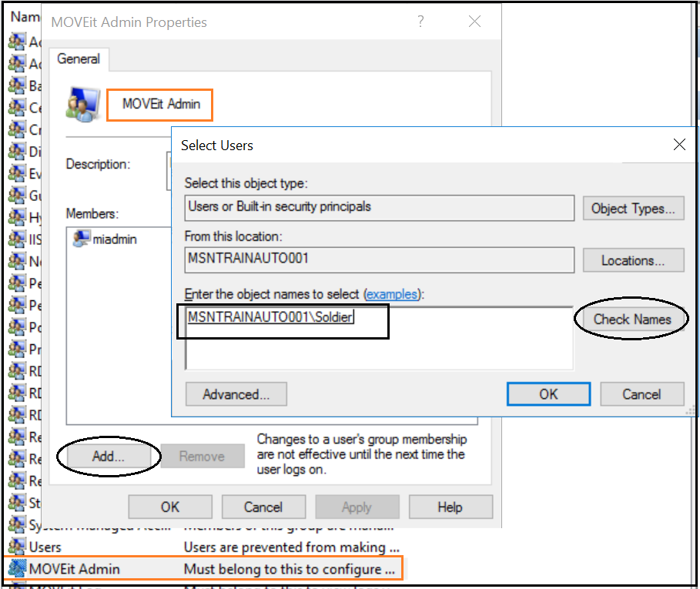Confirm Select Users with OK
700x589 pixels.
coord(548,393)
